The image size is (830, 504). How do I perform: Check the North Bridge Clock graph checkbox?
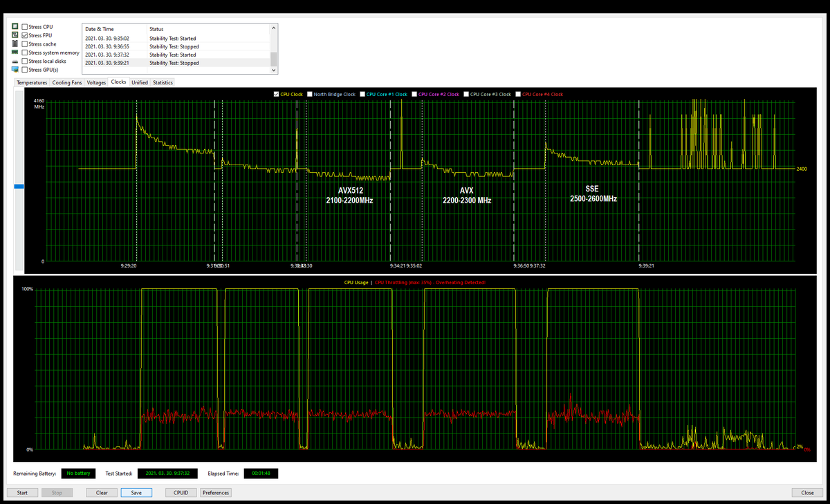pyautogui.click(x=309, y=94)
